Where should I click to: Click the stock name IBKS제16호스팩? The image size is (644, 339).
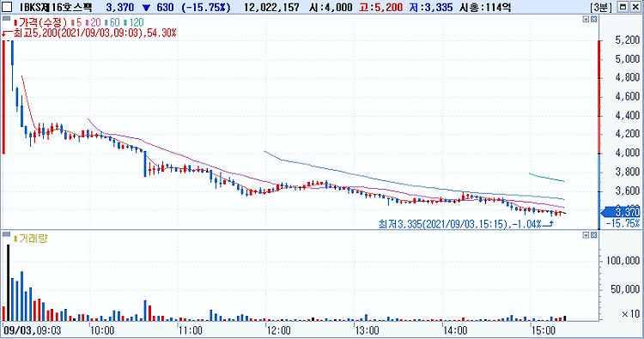(57, 8)
